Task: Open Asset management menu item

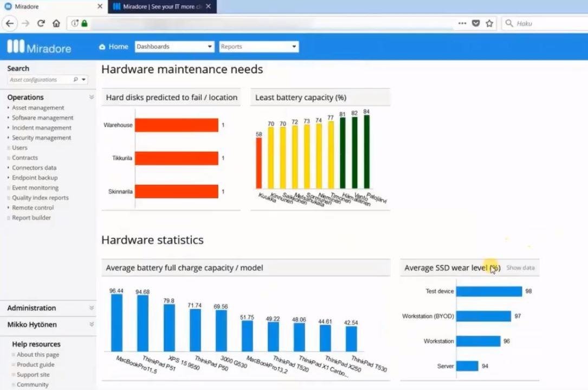Action: [x=38, y=108]
